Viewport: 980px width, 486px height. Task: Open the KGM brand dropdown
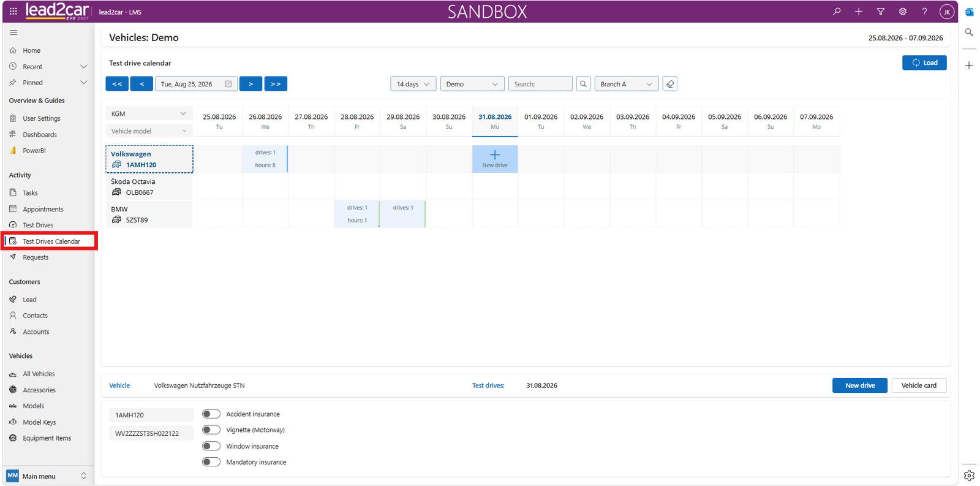tap(149, 113)
